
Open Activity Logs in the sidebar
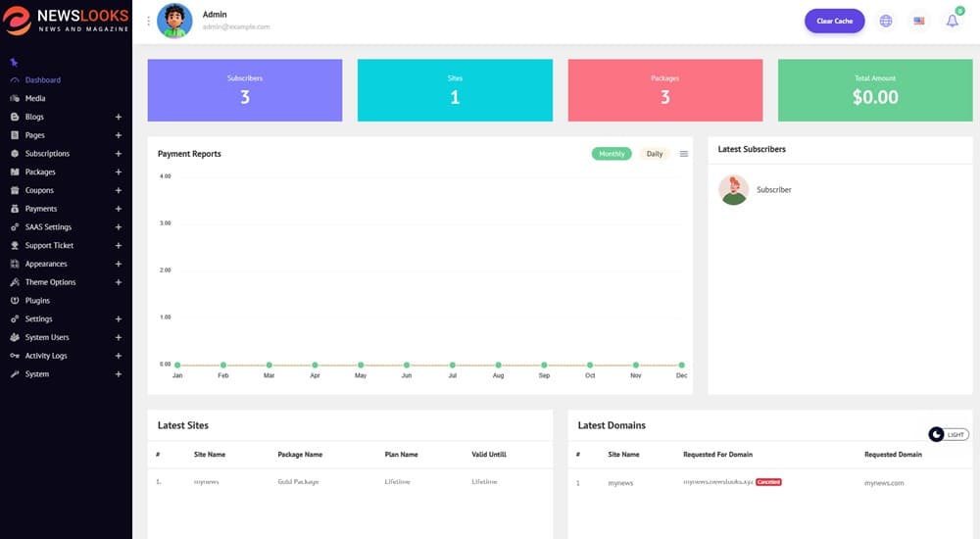pos(46,356)
